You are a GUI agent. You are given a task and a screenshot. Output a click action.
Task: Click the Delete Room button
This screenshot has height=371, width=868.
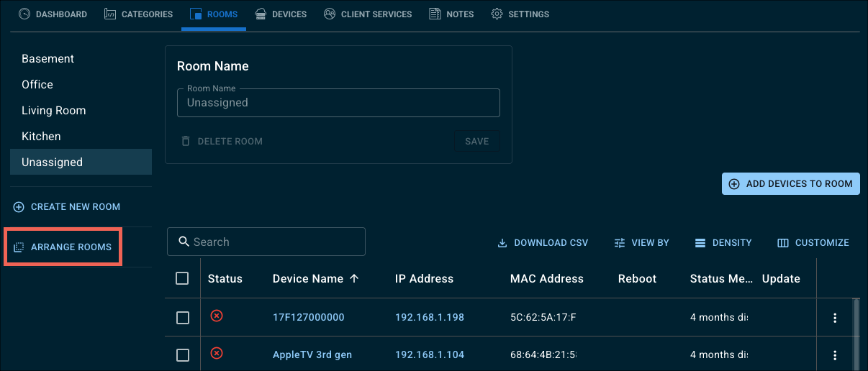pyautogui.click(x=222, y=142)
